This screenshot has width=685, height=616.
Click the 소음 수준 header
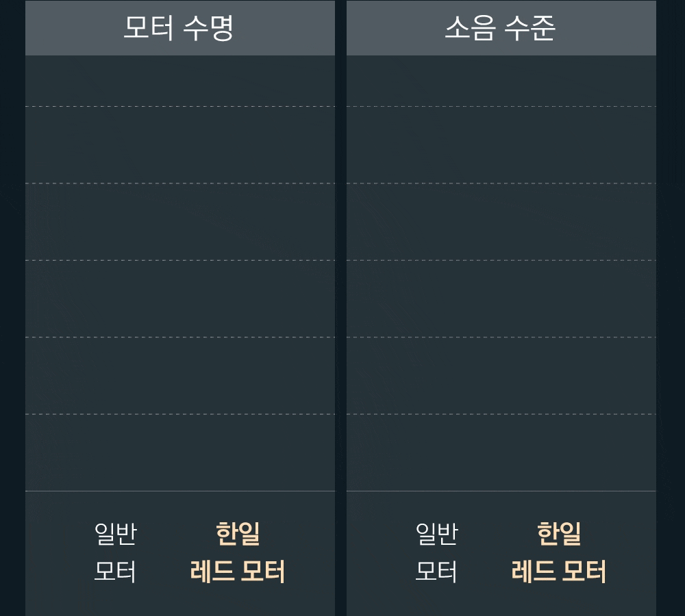[501, 28]
